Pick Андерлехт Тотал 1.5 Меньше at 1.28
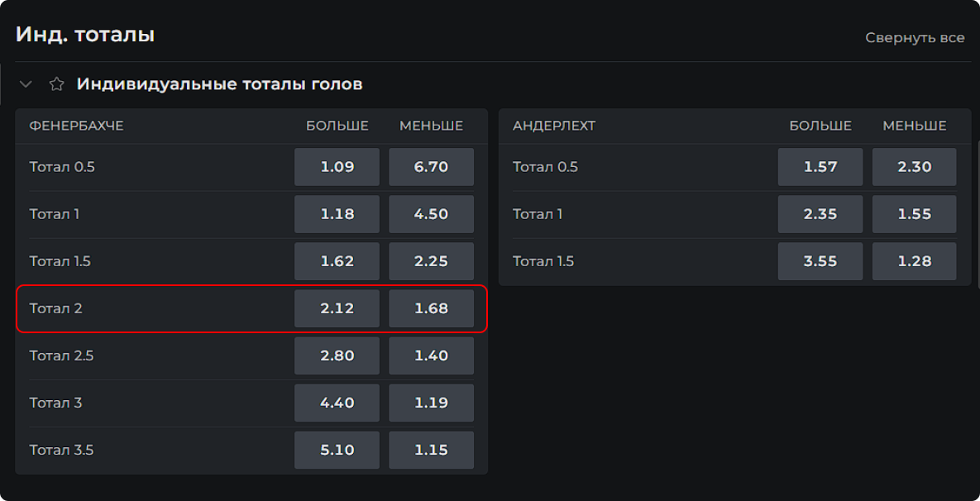Image resolution: width=980 pixels, height=501 pixels. pyautogui.click(x=914, y=261)
